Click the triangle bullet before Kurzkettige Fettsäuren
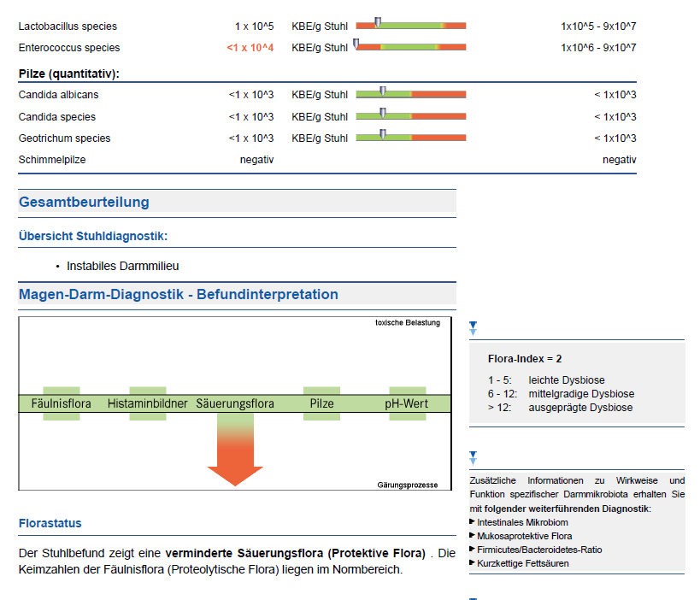The height and width of the screenshot is (600, 700). 473,562
